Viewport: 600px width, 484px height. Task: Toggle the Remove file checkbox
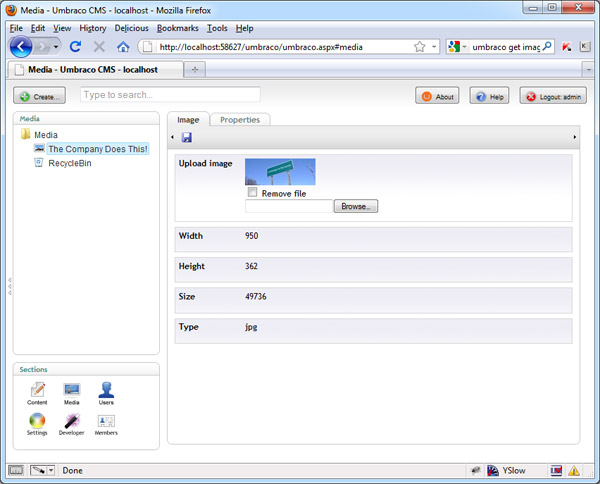(x=252, y=192)
